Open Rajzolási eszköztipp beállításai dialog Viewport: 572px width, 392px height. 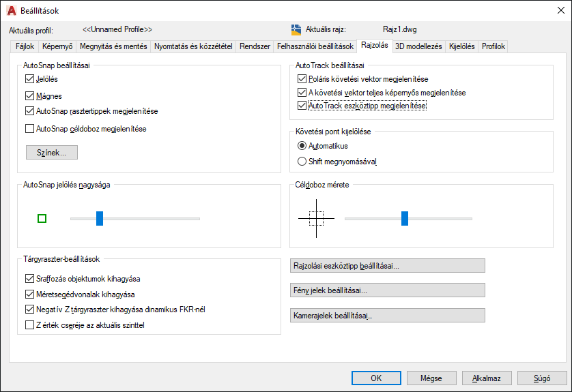388,266
